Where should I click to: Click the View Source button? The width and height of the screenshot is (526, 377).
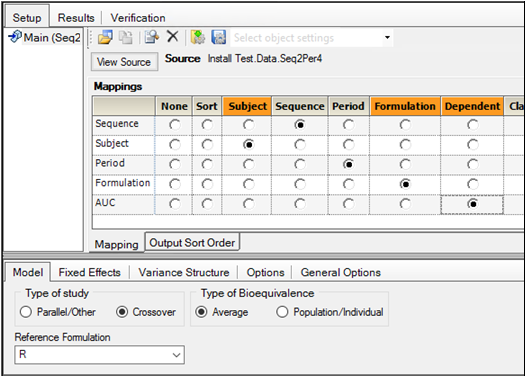[124, 62]
